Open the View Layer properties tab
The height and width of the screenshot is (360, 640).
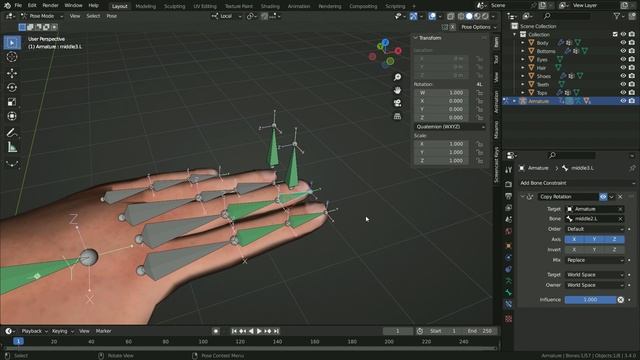[x=509, y=208]
